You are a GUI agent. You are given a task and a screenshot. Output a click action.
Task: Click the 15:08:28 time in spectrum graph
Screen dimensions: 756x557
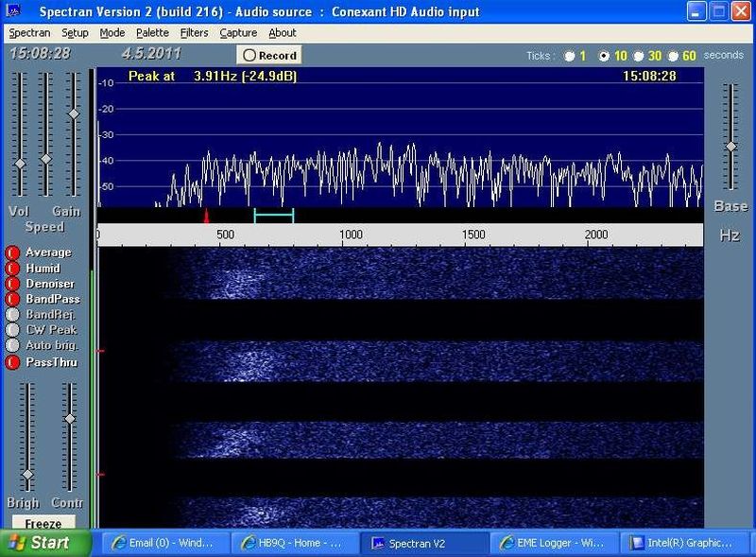[x=649, y=77]
